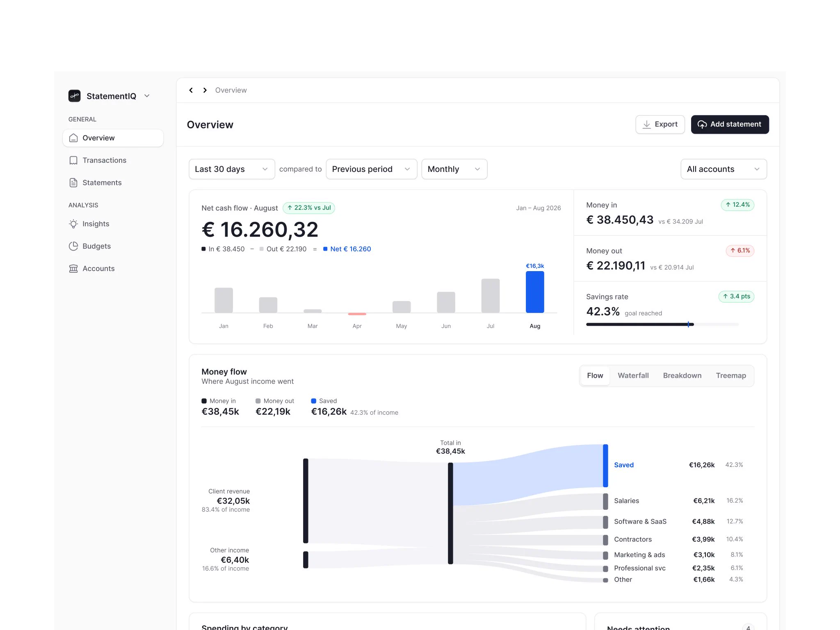Screen dimensions: 840x630
Task: Click the Client revenue source label
Action: click(x=229, y=491)
